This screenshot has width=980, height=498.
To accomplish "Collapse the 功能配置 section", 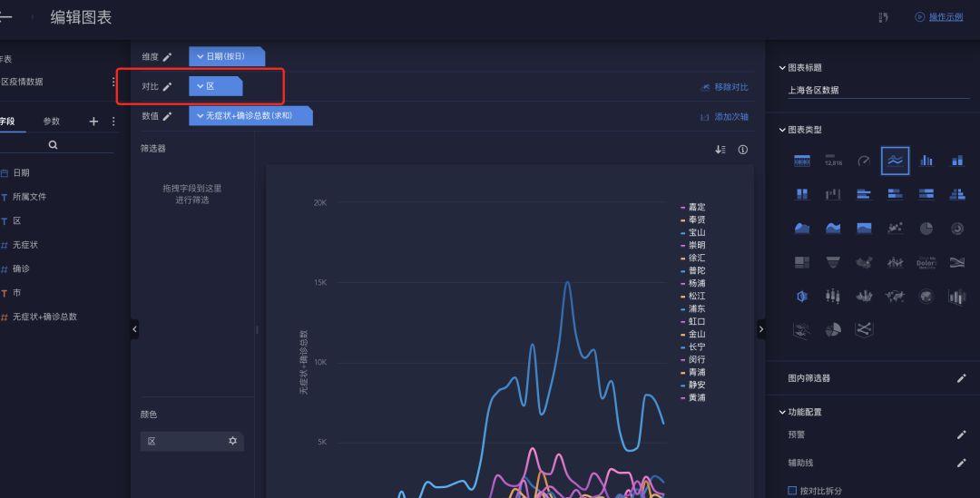I will coord(782,413).
